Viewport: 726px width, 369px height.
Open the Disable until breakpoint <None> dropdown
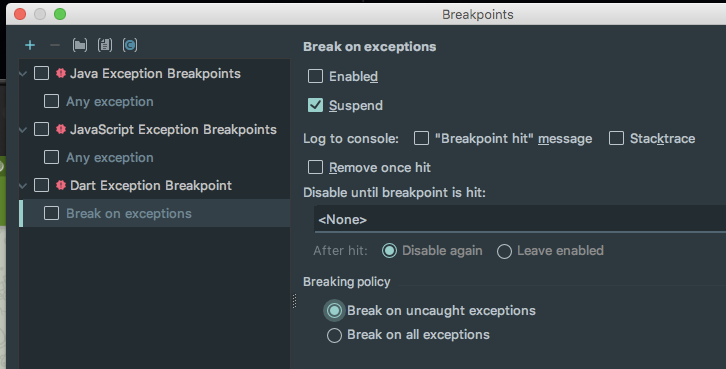[520, 219]
